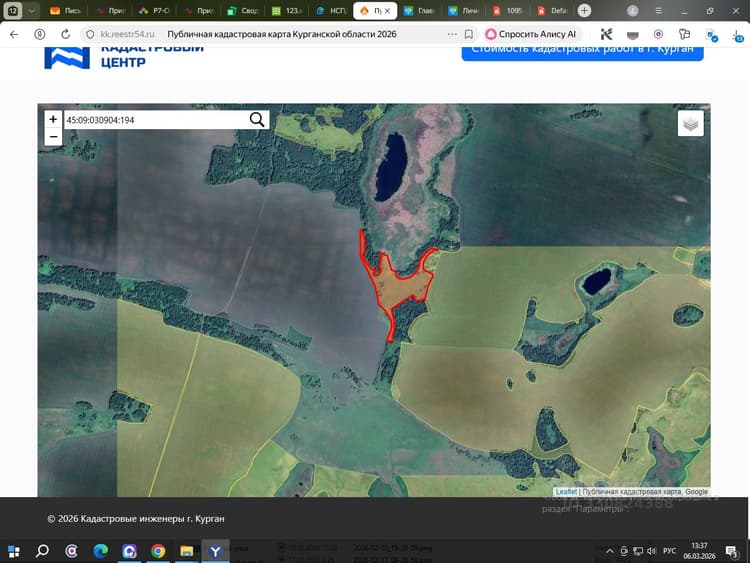Click the cadastral number search field

pyautogui.click(x=156, y=120)
